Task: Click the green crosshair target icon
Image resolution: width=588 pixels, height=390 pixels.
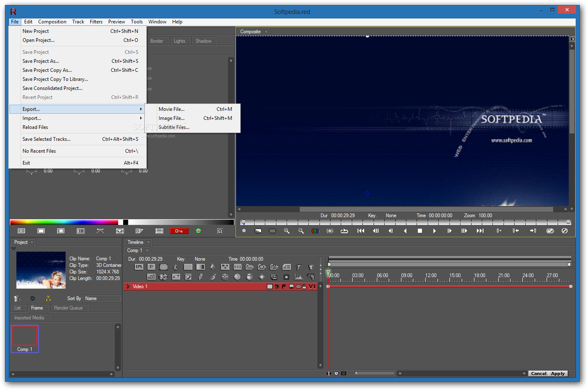Action: coord(198,231)
